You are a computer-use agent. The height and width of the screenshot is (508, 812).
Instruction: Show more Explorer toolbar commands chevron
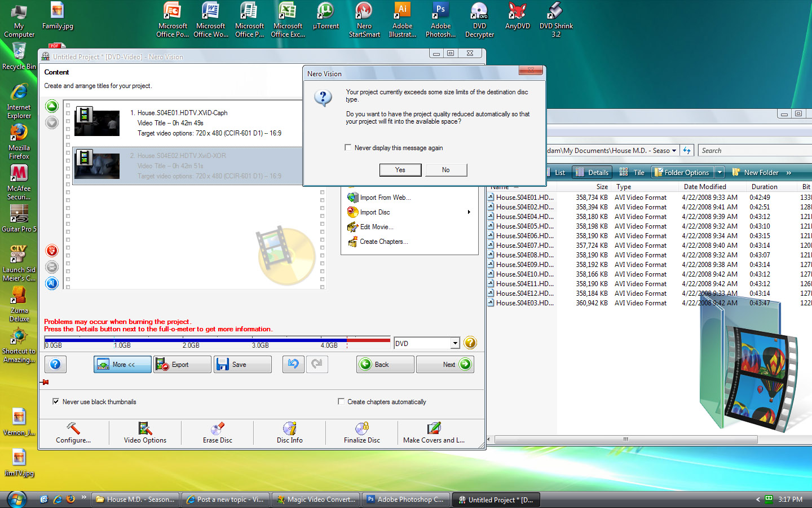pos(788,173)
